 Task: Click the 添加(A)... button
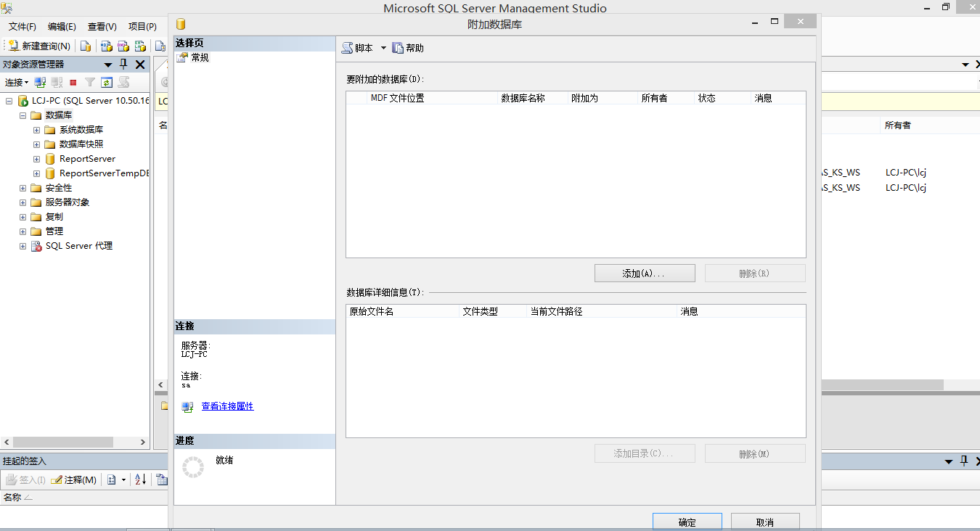[x=645, y=273]
